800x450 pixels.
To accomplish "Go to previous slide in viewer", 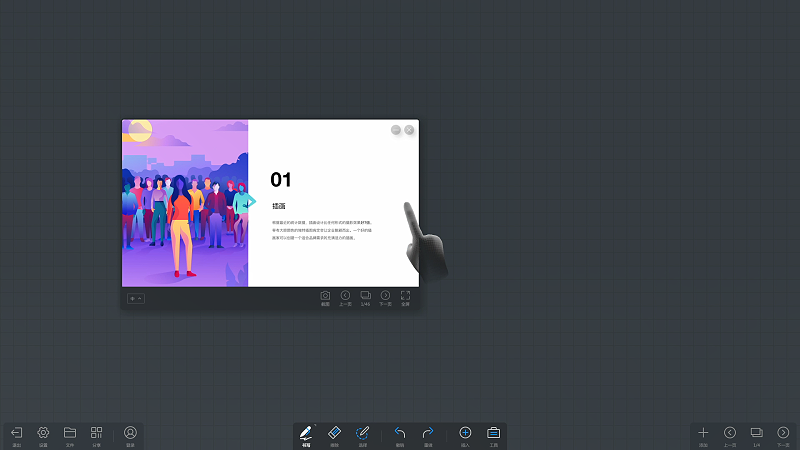I will pos(345,297).
